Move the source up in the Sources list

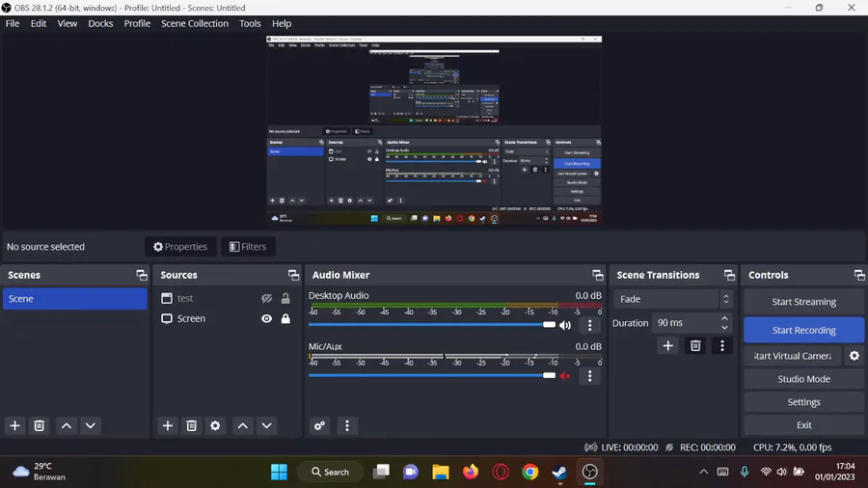(x=242, y=425)
